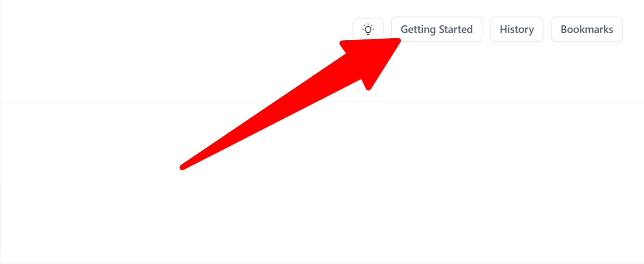View your browsing History
Viewport: 644px width, 264px height.
[x=516, y=29]
